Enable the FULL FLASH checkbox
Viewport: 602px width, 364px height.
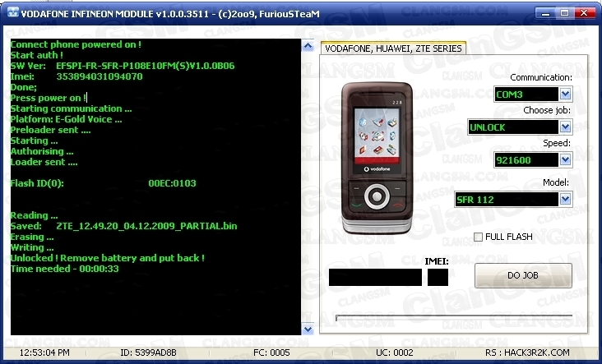pos(478,237)
